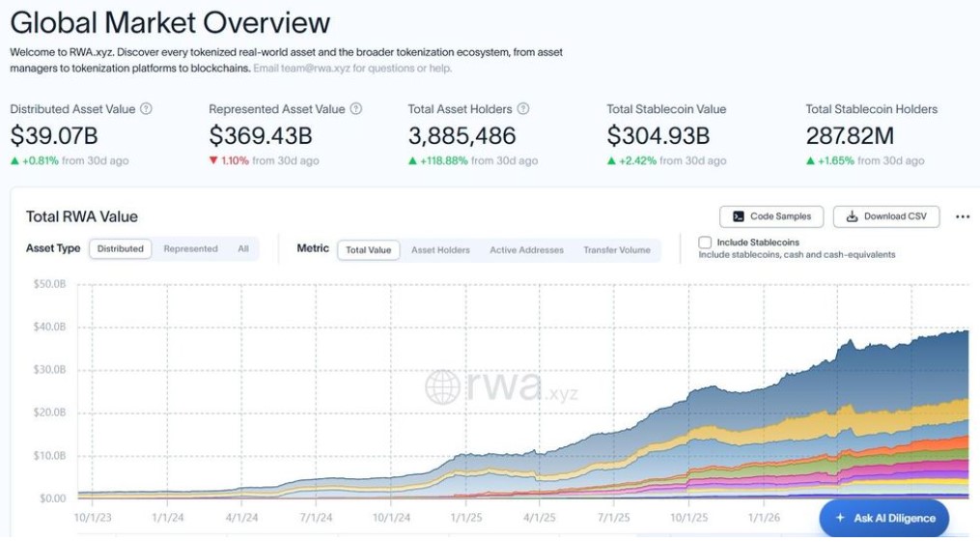Click the 4/1/25 x-axis date
This screenshot has width=980, height=542.
540,518
